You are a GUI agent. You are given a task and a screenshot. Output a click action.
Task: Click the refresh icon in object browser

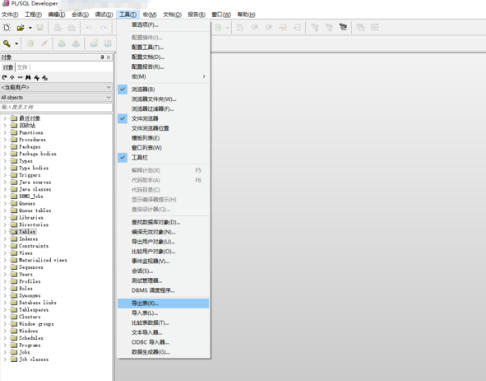pos(4,77)
